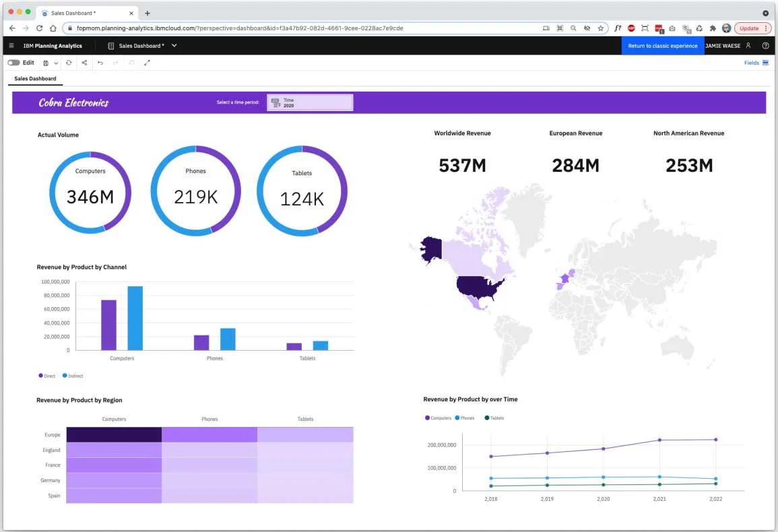Click the Help question mark icon
This screenshot has width=778, height=532.
click(765, 46)
